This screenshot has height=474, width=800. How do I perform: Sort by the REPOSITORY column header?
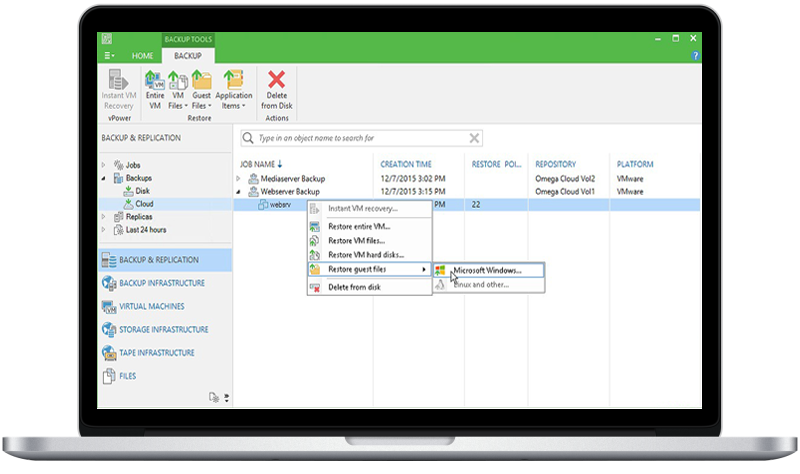[555, 164]
